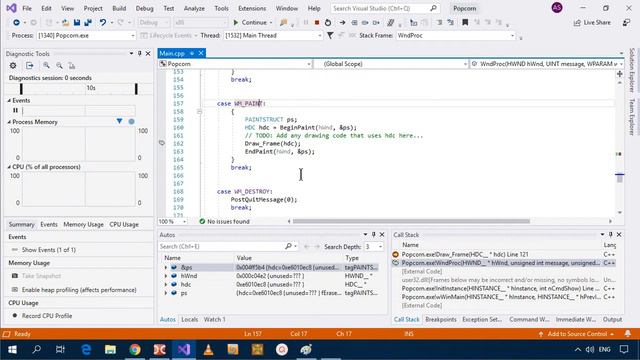Open Diagnostic Tools settings gear
This screenshot has height=360, width=640.
(x=13, y=65)
